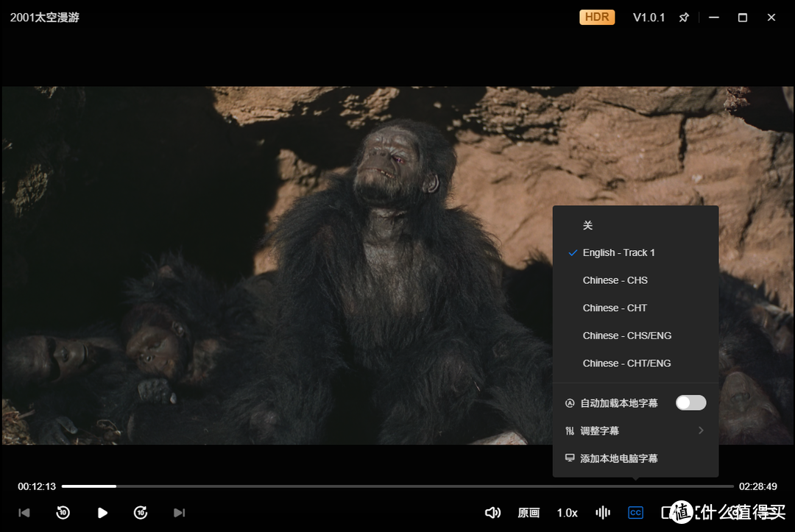Rewind 10 seconds
Image resolution: width=795 pixels, height=532 pixels.
pyautogui.click(x=63, y=513)
